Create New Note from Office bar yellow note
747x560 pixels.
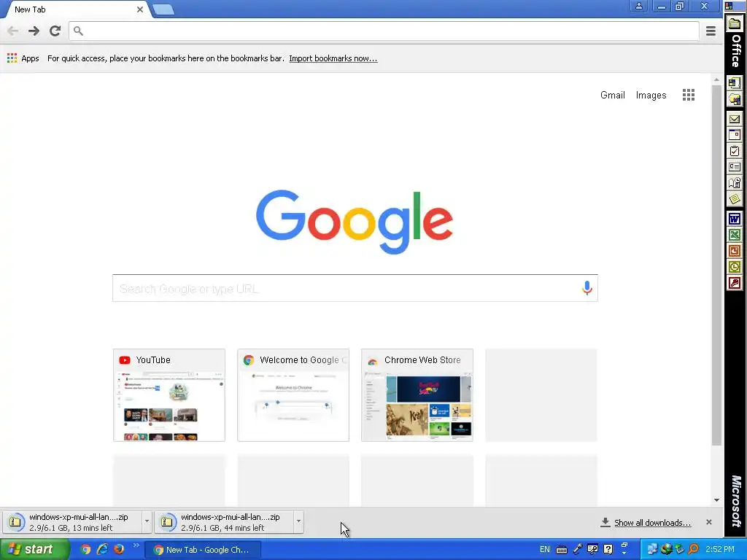pyautogui.click(x=735, y=199)
